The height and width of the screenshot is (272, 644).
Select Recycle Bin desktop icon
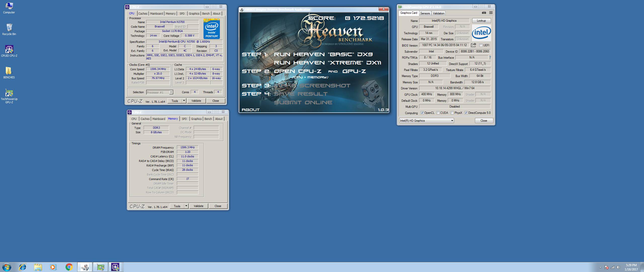(9, 29)
